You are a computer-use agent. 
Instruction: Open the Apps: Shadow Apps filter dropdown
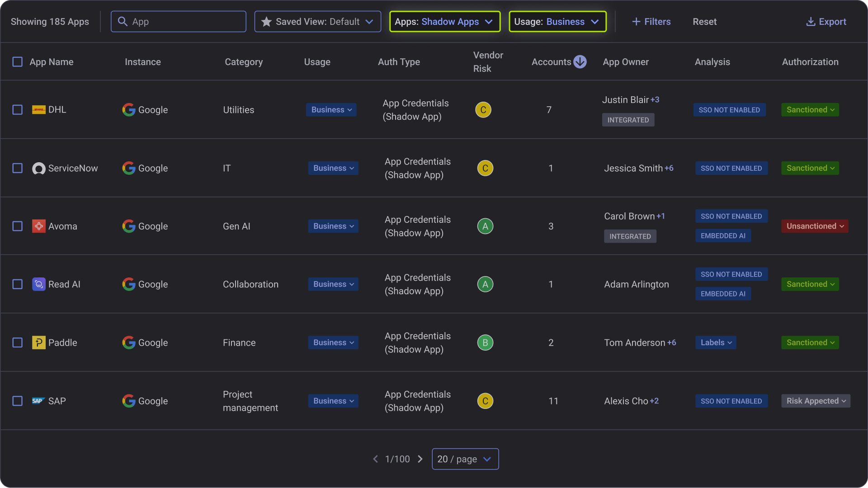click(445, 22)
